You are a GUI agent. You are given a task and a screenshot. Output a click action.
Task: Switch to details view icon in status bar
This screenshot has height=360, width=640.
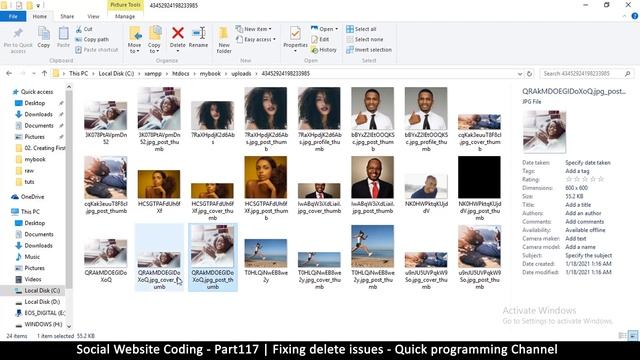coord(622,336)
